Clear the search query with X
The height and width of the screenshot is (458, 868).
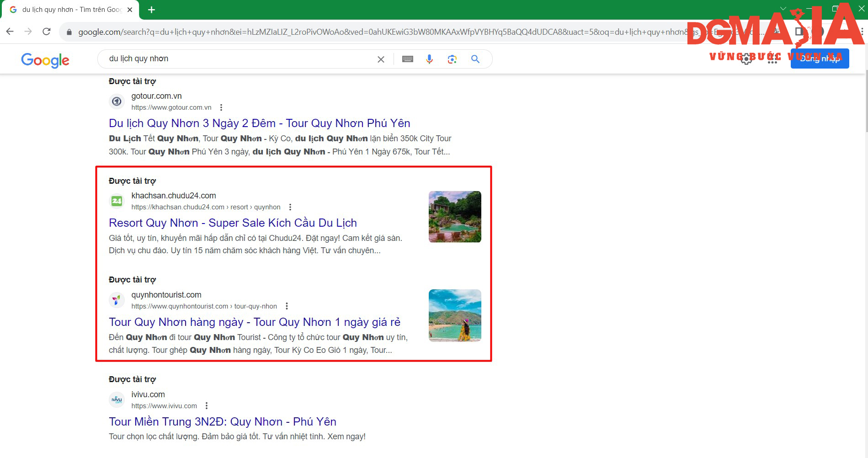click(x=381, y=59)
